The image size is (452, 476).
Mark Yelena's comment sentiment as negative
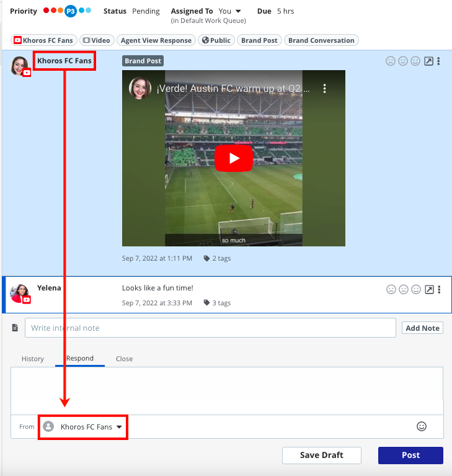(391, 290)
